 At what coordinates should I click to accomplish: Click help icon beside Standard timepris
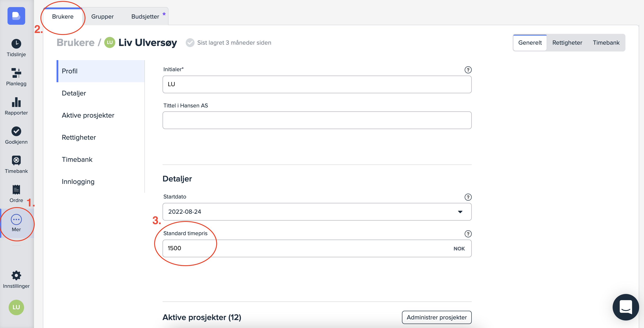pyautogui.click(x=468, y=234)
